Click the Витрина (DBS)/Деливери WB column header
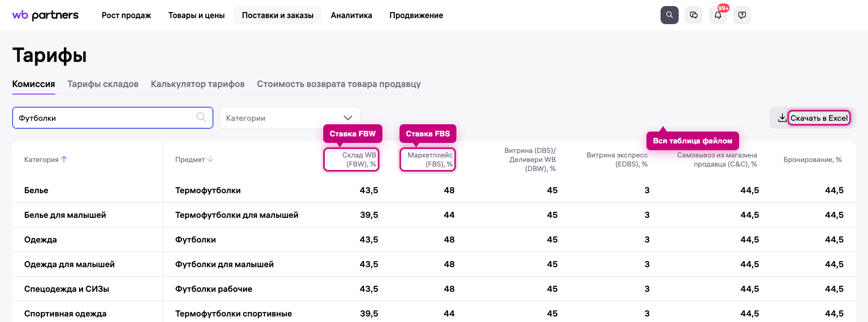This screenshot has width=868, height=322. (530, 159)
